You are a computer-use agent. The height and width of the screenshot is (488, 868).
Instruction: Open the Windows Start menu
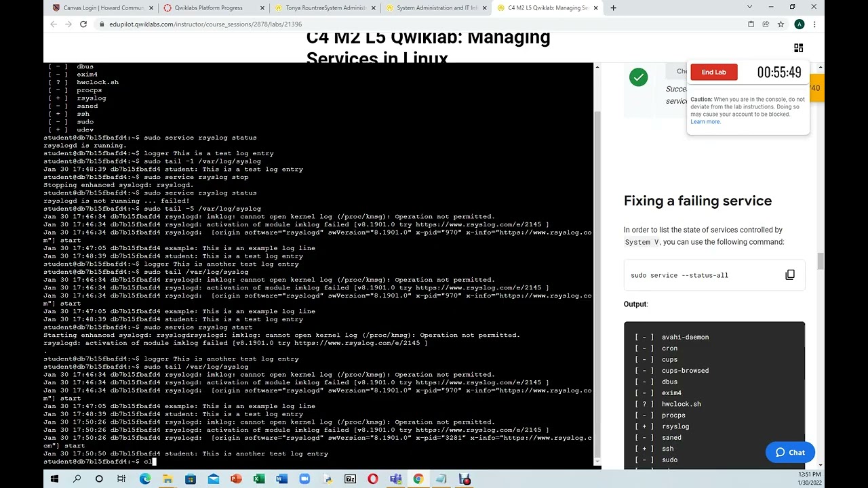(54, 479)
